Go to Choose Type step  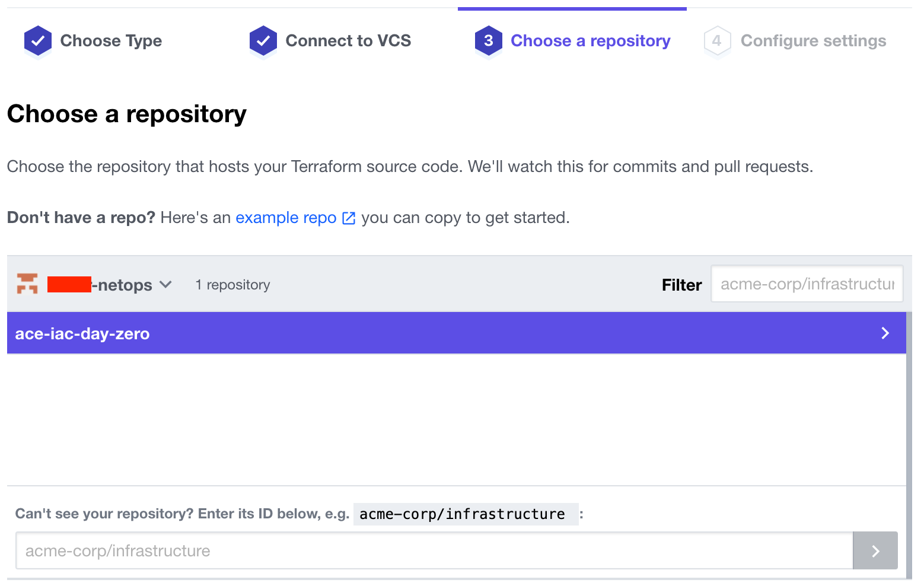(x=111, y=41)
